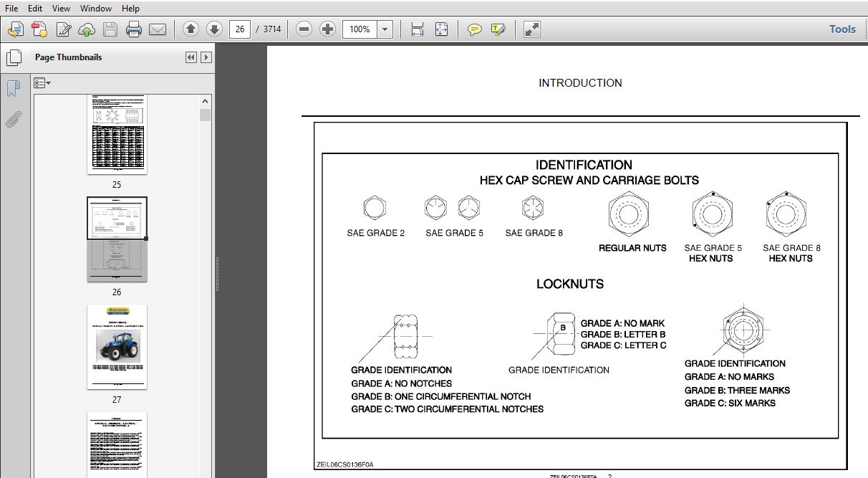Click the Print icon
The image size is (868, 478).
click(x=134, y=29)
